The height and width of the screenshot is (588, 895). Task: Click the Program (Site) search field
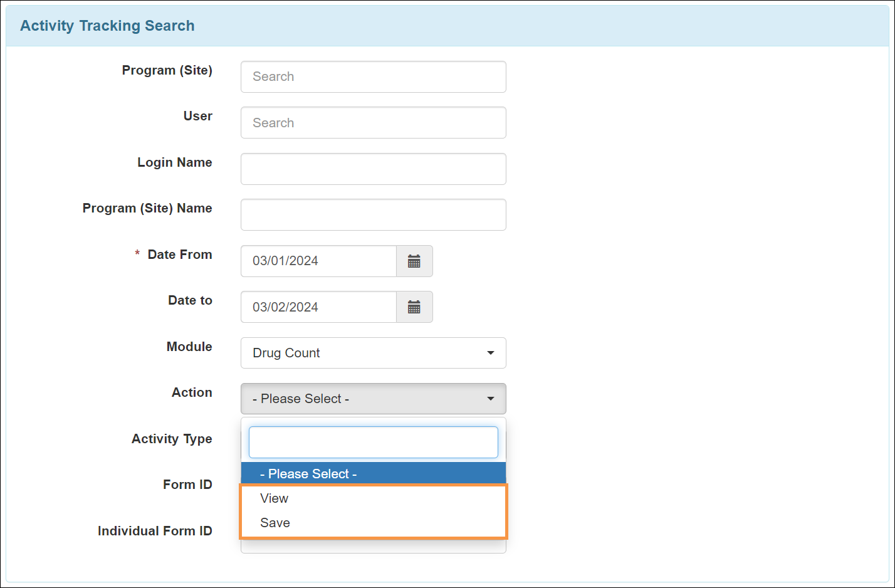coord(374,76)
